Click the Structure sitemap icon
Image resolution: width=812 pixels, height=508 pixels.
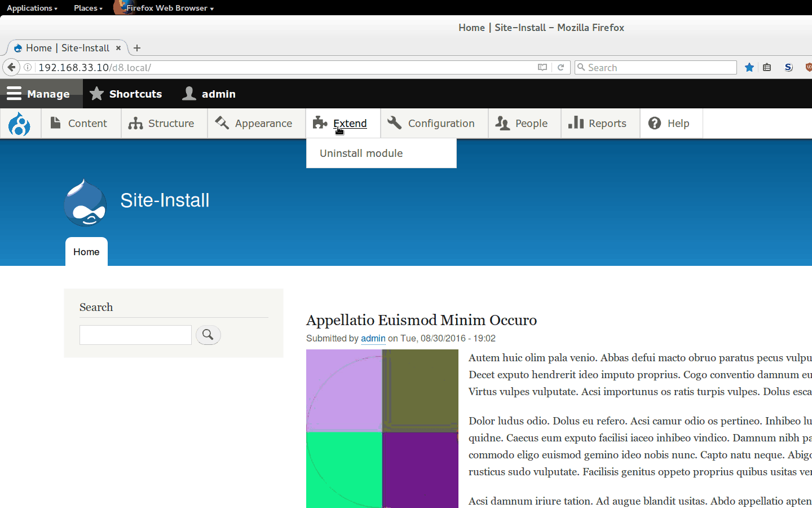coord(136,123)
